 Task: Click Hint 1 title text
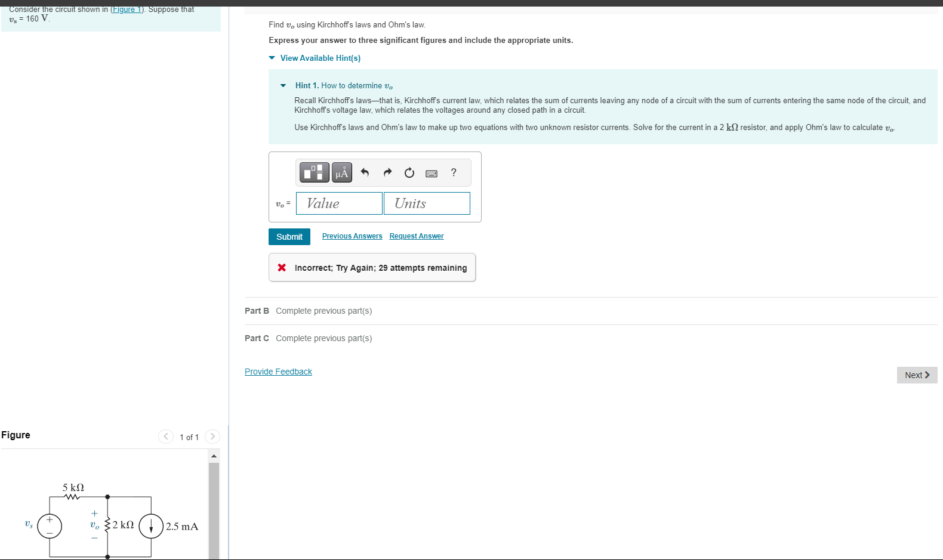pos(344,86)
